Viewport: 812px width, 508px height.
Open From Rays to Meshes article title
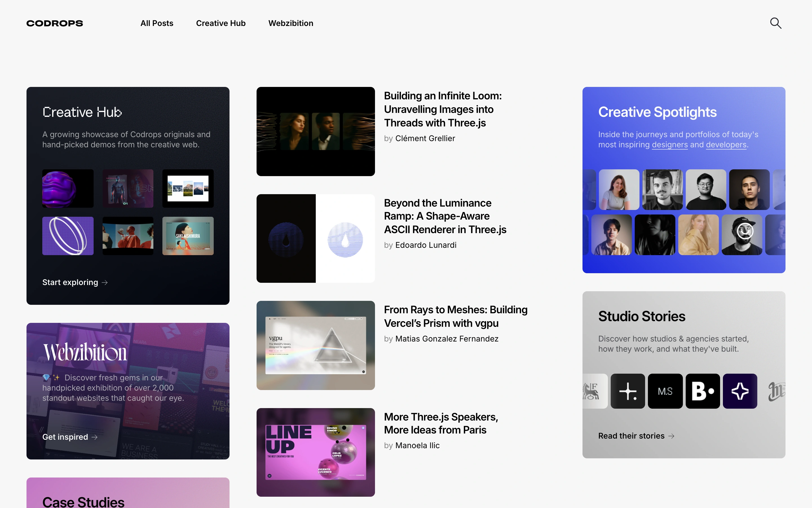[x=456, y=316]
